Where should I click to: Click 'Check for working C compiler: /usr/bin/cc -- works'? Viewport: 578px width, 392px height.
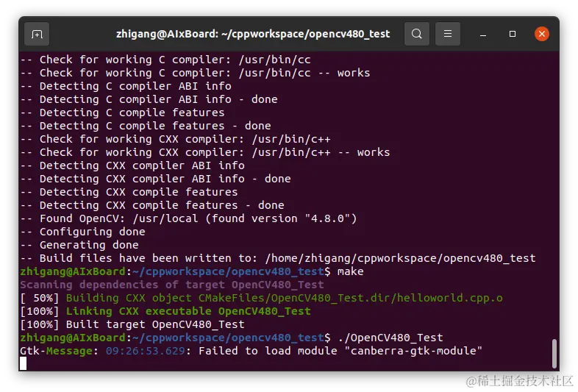click(x=195, y=73)
